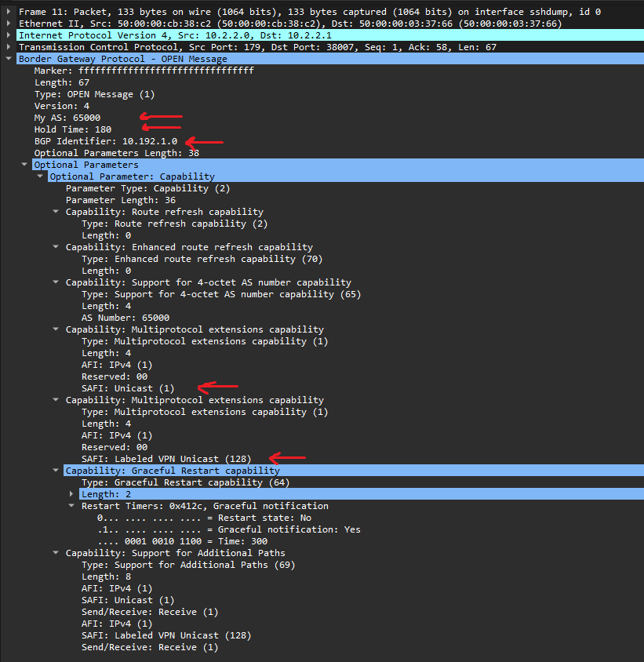The image size is (644, 662).
Task: Expand the Transmission Control Protocol arrow
Action: tap(9, 47)
